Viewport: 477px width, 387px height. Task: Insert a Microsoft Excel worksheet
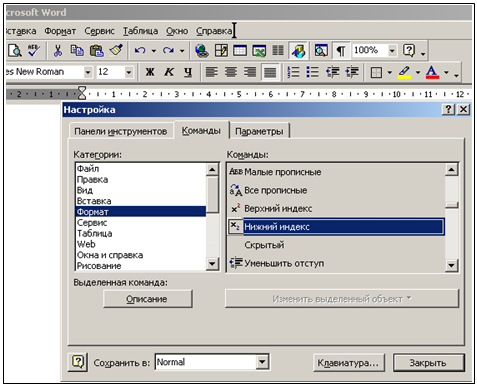click(259, 51)
